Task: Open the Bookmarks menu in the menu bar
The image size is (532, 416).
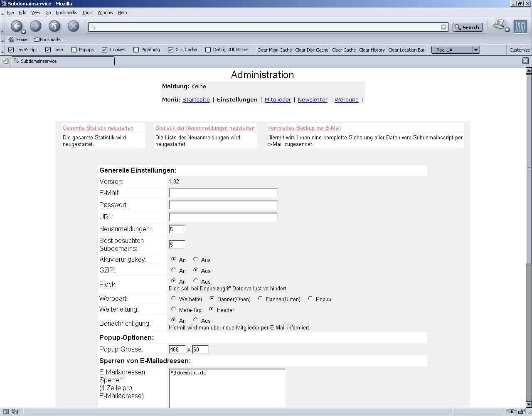Action: (66, 12)
